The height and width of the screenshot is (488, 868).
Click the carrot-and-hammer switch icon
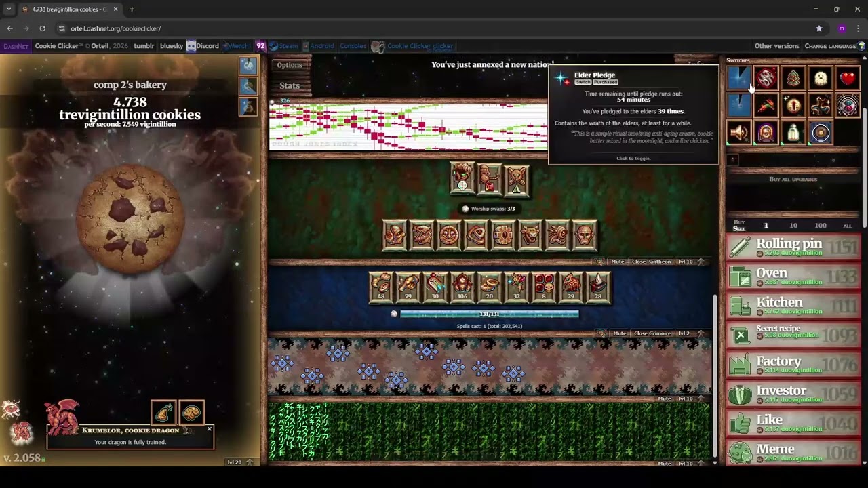point(766,106)
